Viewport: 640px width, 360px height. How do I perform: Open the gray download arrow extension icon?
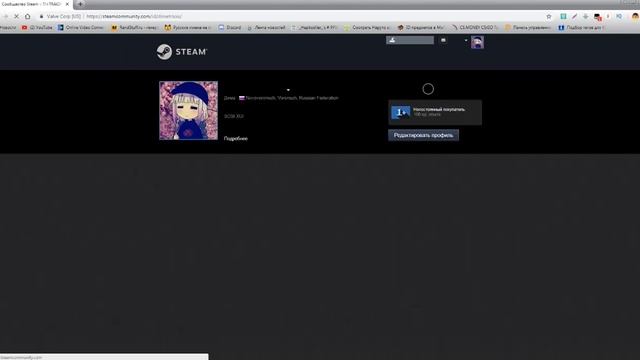point(585,16)
